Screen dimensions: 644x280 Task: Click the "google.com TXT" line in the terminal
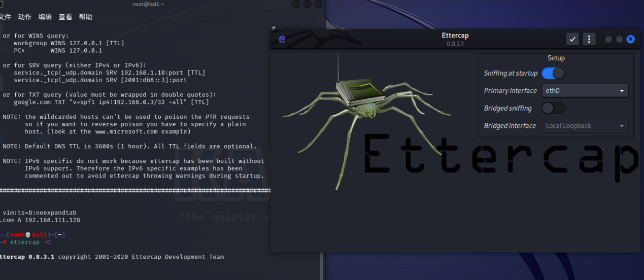click(111, 102)
